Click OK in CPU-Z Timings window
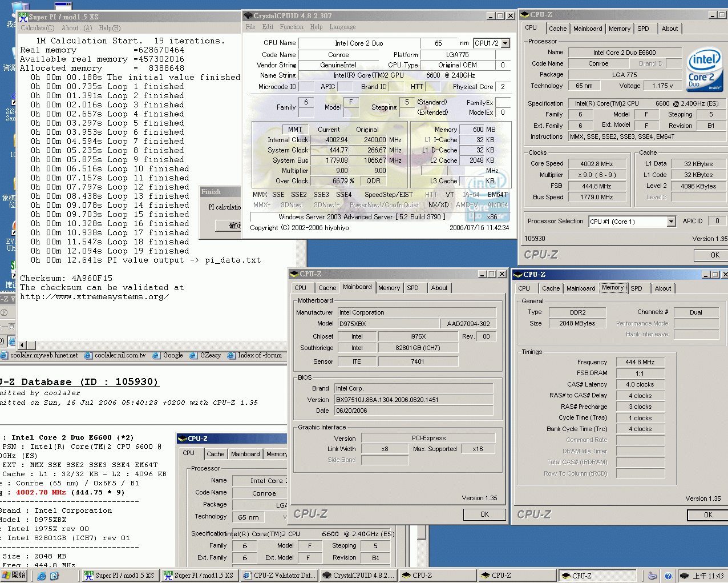 point(707,515)
